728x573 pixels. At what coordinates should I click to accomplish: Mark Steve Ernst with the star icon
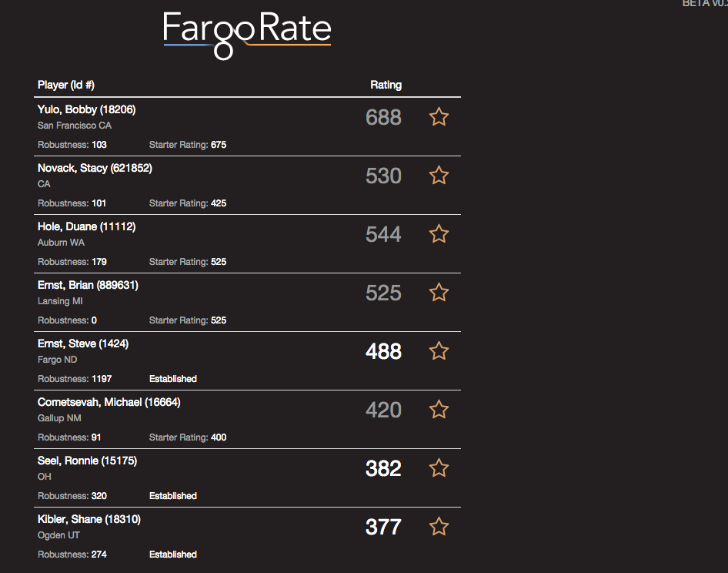tap(439, 351)
